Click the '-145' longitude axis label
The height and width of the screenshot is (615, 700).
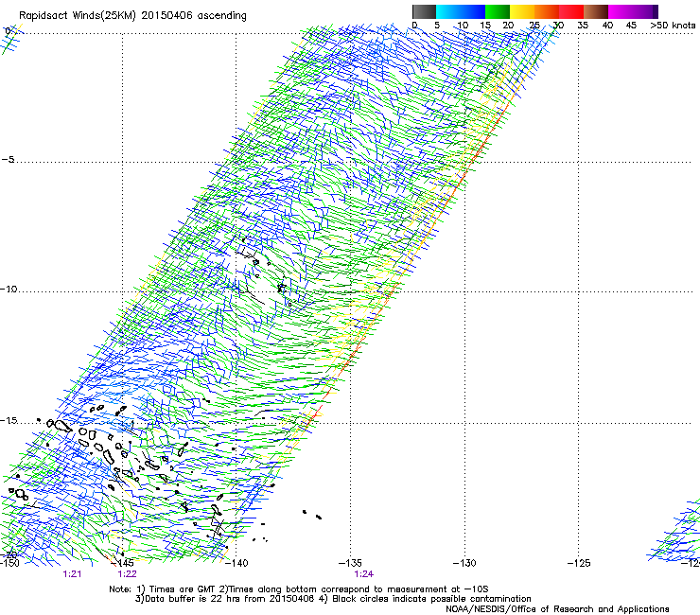pos(123,563)
